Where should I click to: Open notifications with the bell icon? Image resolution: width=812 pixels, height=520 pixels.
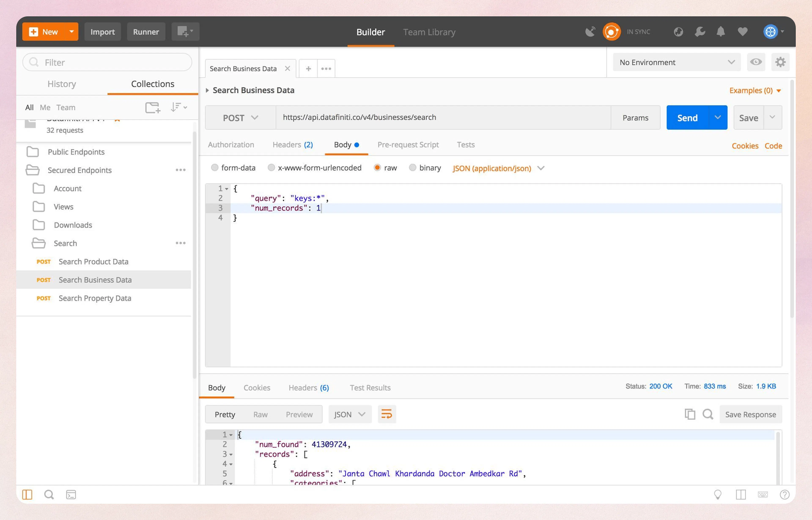720,31
